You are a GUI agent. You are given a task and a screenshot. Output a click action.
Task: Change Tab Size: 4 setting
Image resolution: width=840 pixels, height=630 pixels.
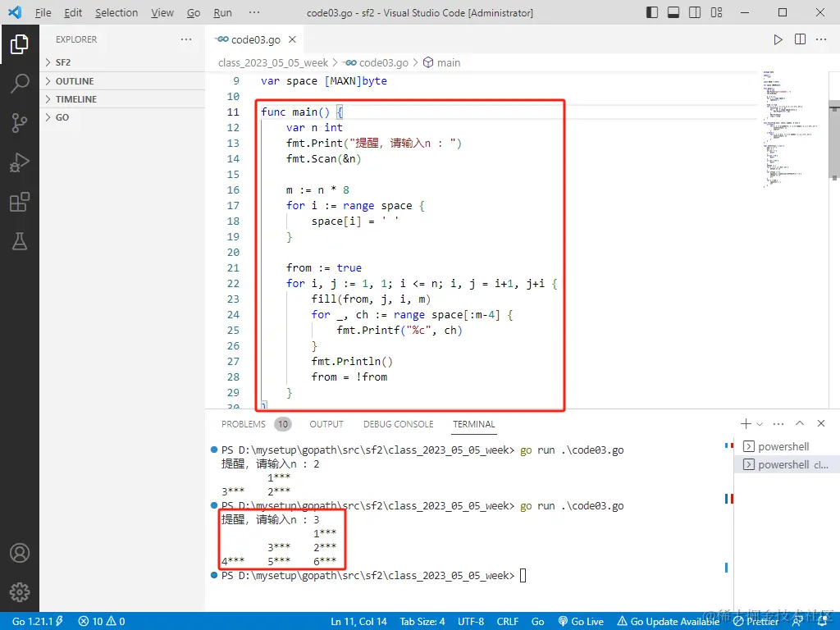click(x=422, y=622)
